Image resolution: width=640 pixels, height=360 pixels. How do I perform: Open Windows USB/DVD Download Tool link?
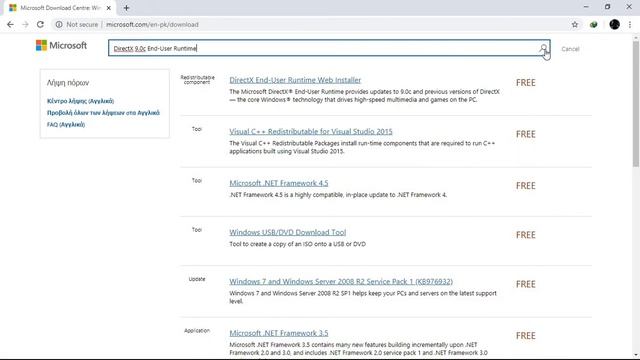point(288,232)
